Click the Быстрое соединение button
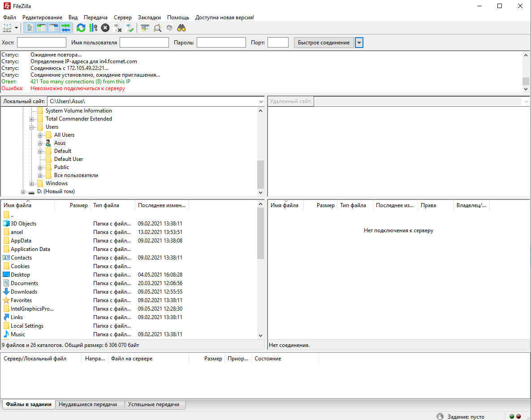The height and width of the screenshot is (420, 531). [324, 42]
